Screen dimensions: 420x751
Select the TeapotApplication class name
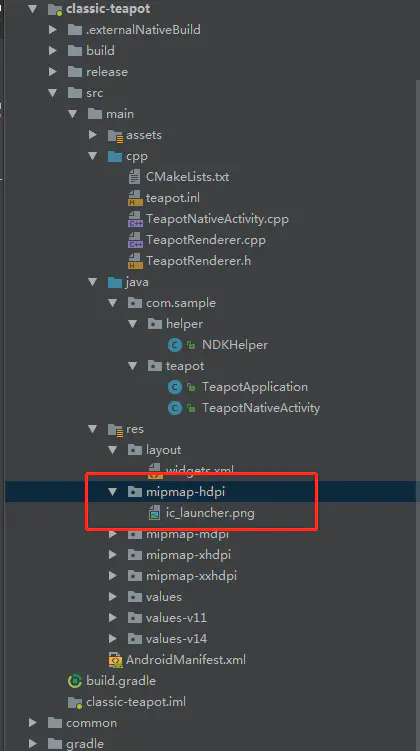[x=255, y=387]
